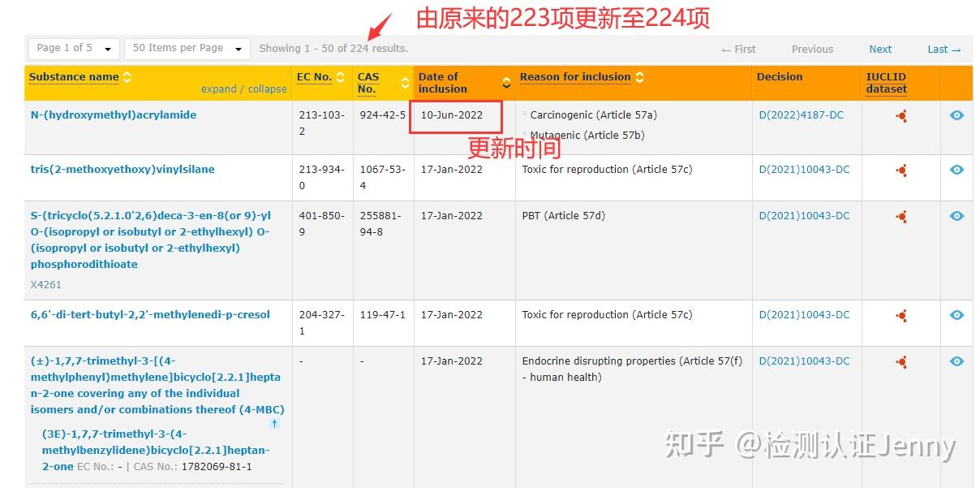View the 4-MBC entry details via eye icon

point(956,361)
